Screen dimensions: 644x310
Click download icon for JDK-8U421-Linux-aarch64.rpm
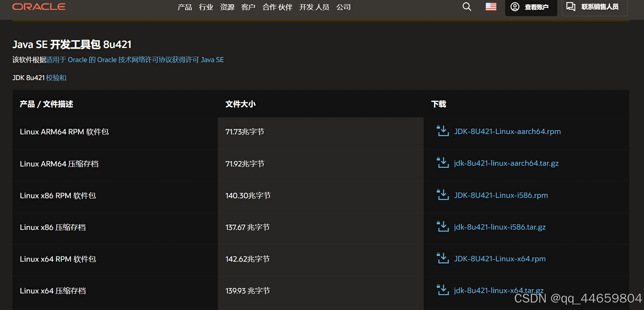(x=443, y=131)
